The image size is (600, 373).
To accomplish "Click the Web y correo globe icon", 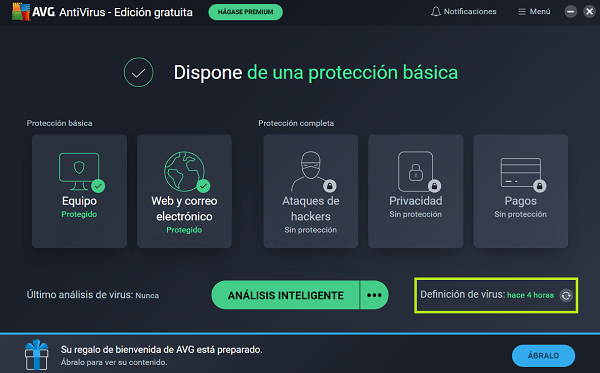I will click(x=184, y=171).
